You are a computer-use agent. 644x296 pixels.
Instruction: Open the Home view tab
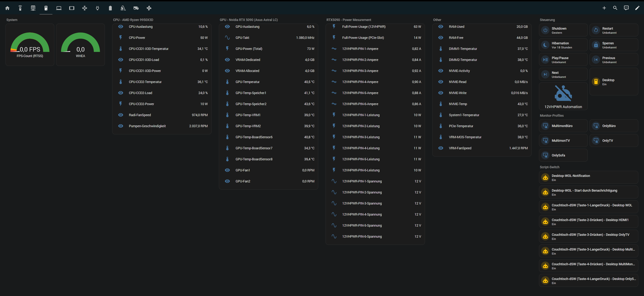coord(7,8)
